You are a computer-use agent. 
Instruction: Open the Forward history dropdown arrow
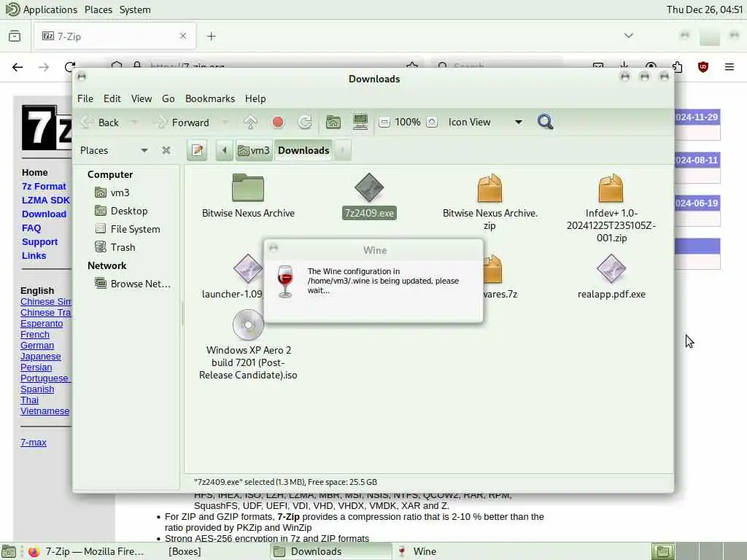(225, 122)
